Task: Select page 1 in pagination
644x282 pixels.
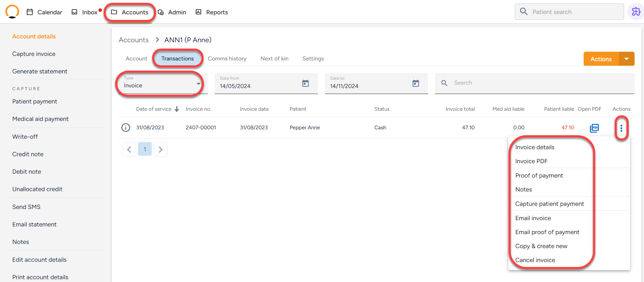Action: click(145, 149)
